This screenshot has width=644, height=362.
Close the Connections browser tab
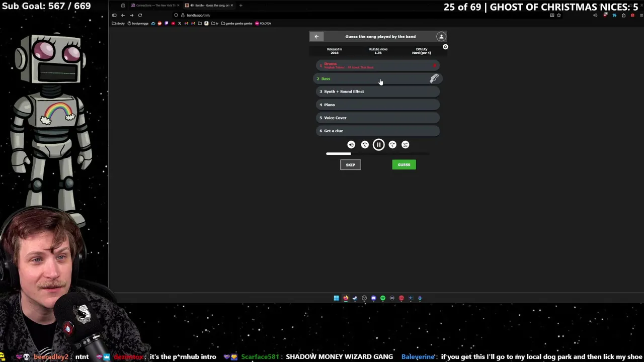(x=178, y=6)
